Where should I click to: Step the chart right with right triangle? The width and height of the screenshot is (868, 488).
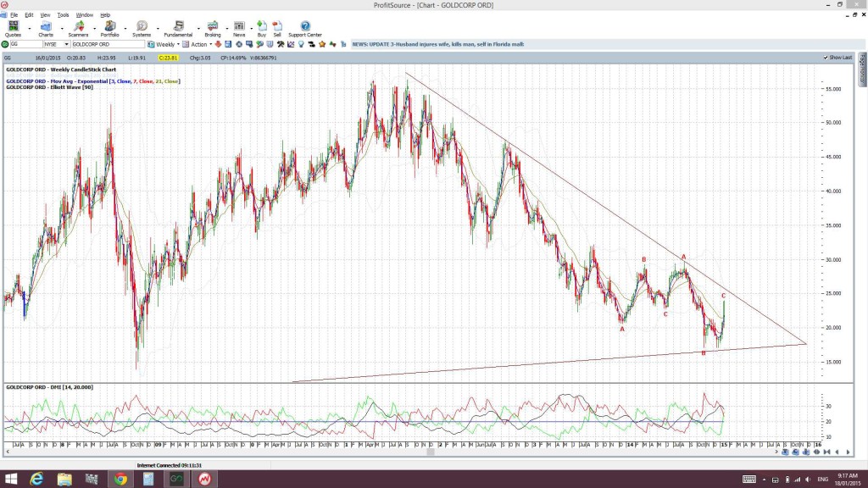848,452
